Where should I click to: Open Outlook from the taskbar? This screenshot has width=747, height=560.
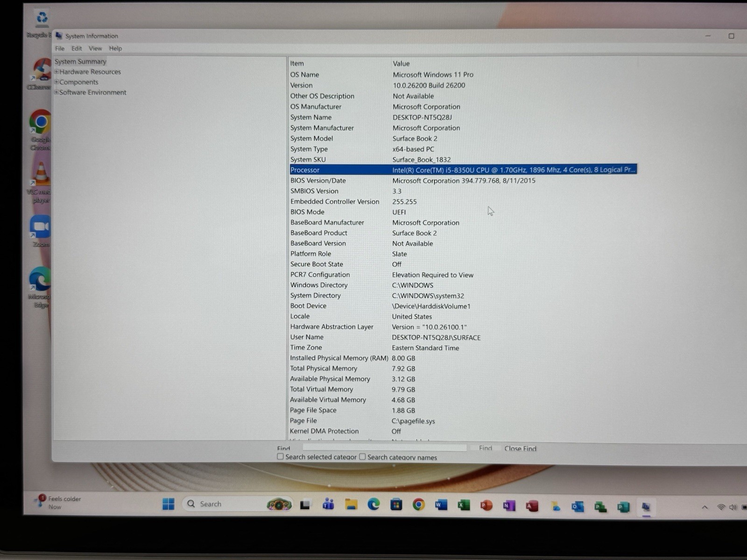pyautogui.click(x=578, y=507)
